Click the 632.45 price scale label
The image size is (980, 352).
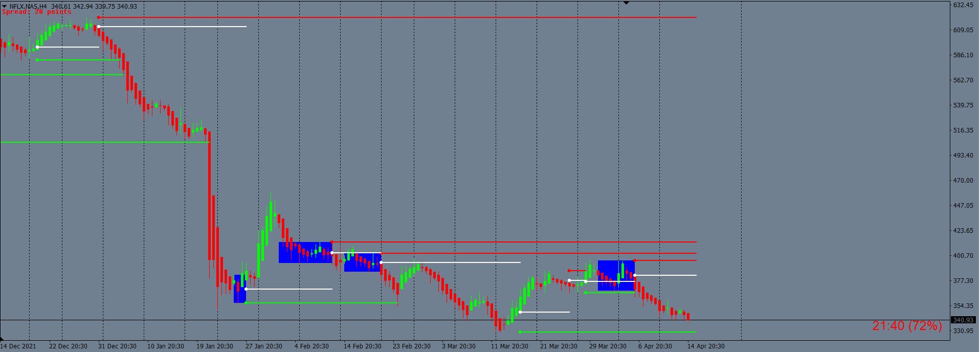963,5
